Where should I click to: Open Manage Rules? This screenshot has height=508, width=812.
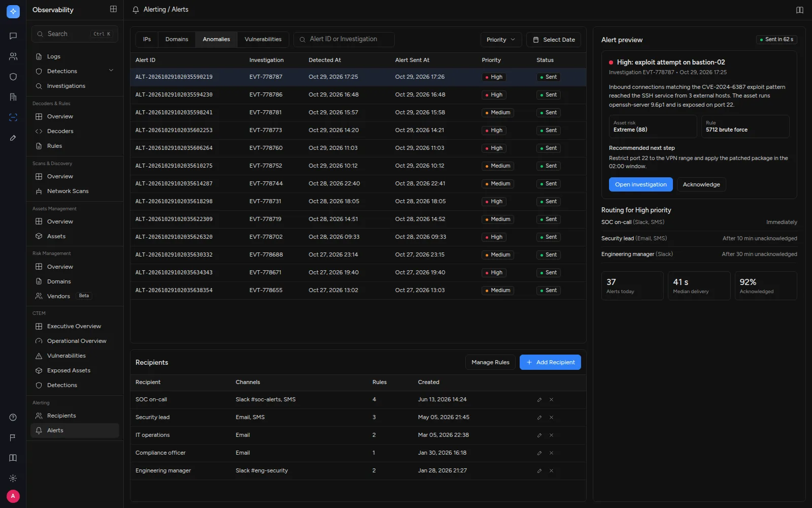click(490, 362)
